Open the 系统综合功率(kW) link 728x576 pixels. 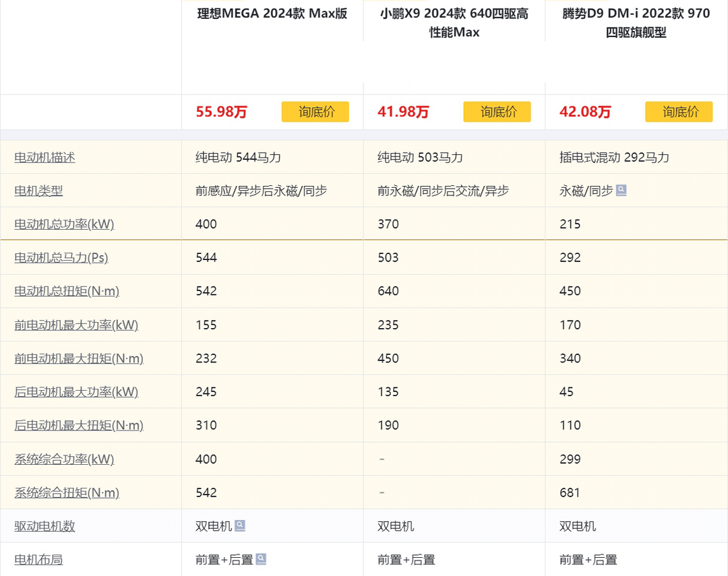click(64, 459)
